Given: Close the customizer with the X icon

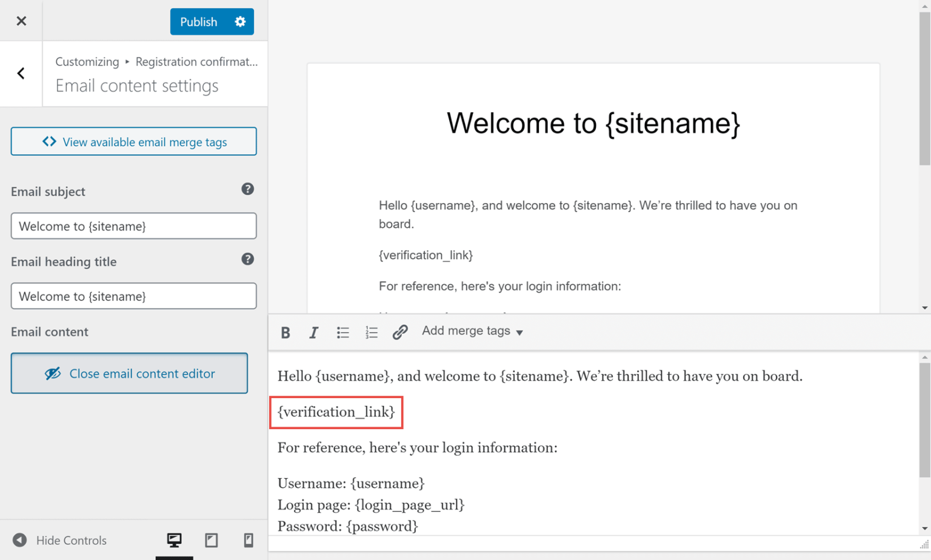Looking at the screenshot, I should [x=21, y=21].
